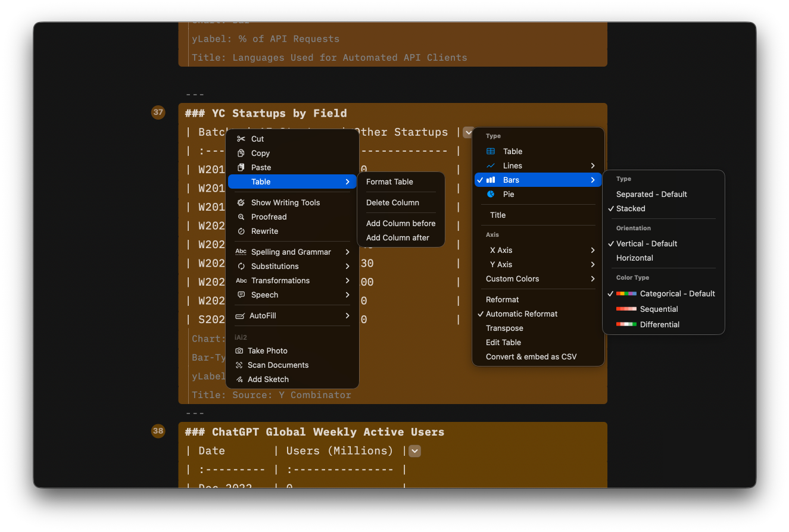Click the Edit Table option
Screen dimensions: 789x532
tap(503, 342)
